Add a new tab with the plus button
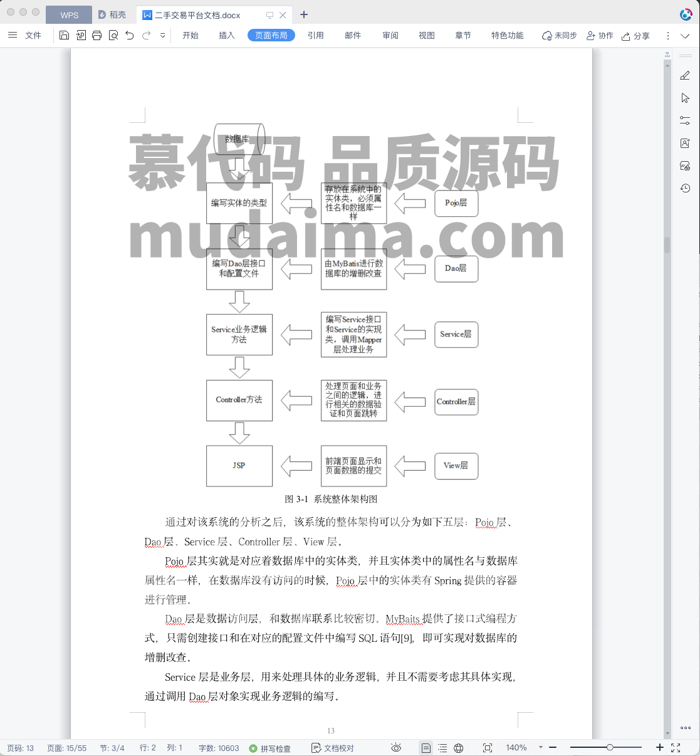The image size is (700, 756). click(304, 14)
